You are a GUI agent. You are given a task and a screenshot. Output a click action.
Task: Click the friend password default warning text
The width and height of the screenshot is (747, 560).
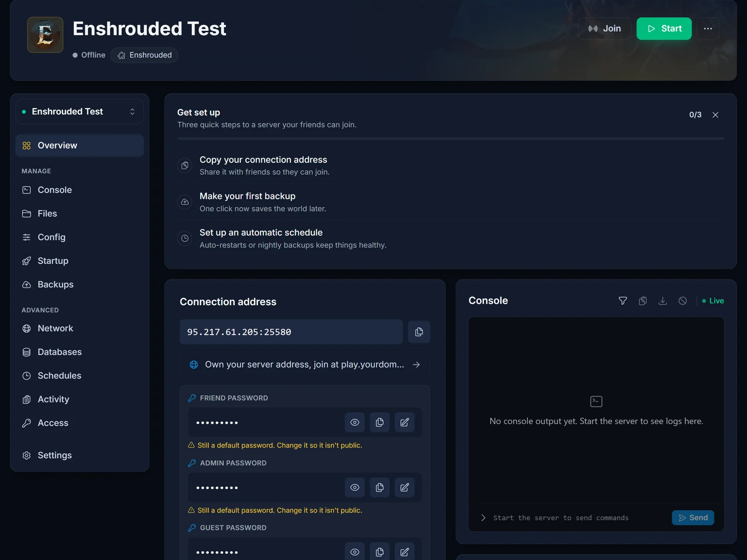[280, 445]
